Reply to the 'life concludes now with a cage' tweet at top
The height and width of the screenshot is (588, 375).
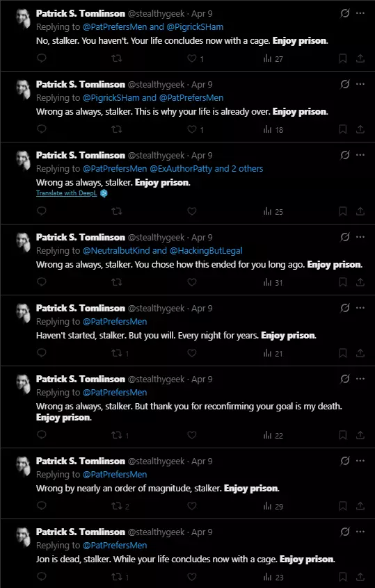coord(42,58)
